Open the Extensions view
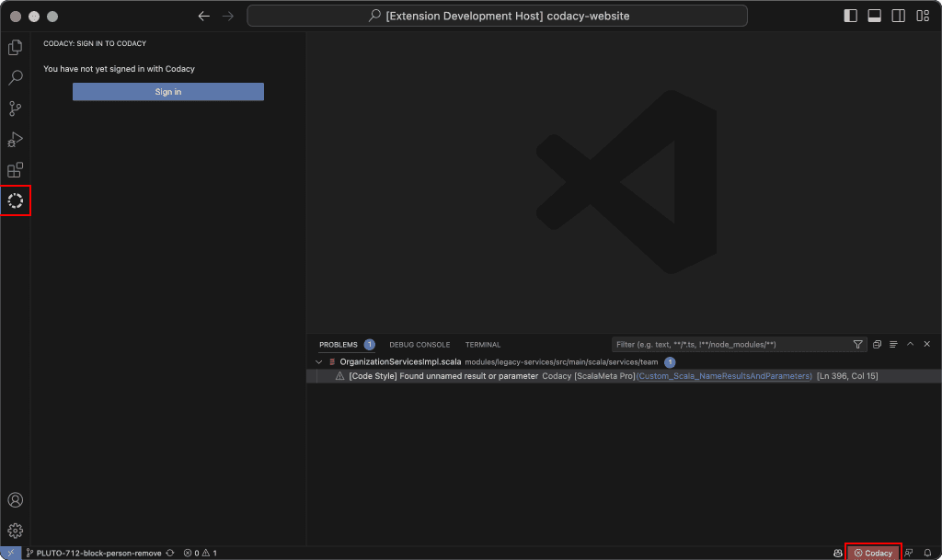Viewport: 942px width, 560px height. pos(15,170)
